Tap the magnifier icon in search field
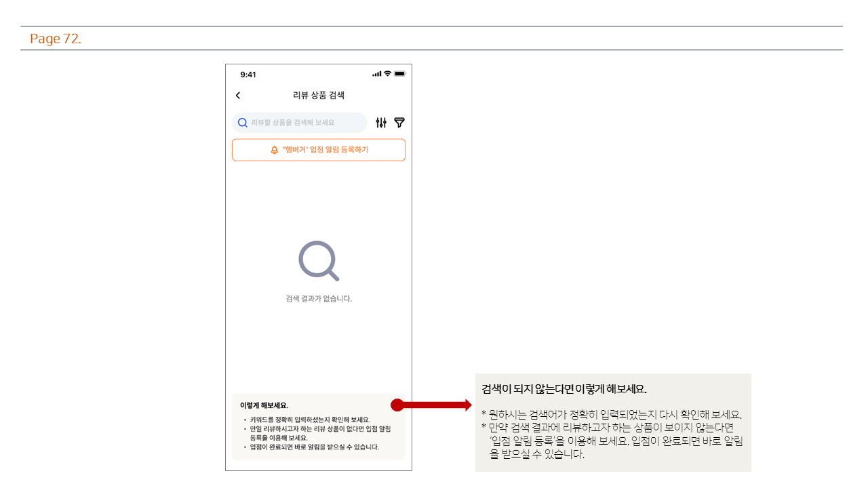Screen dimensions: 868x488 tap(243, 123)
